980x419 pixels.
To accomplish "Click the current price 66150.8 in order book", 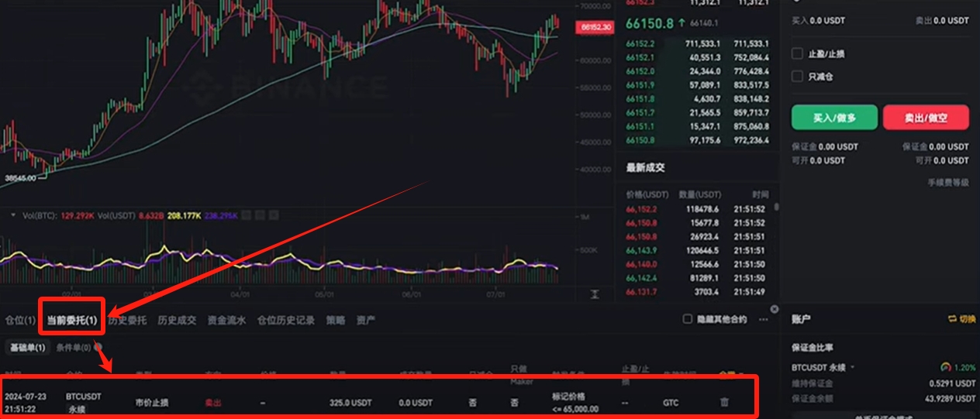I will (650, 23).
